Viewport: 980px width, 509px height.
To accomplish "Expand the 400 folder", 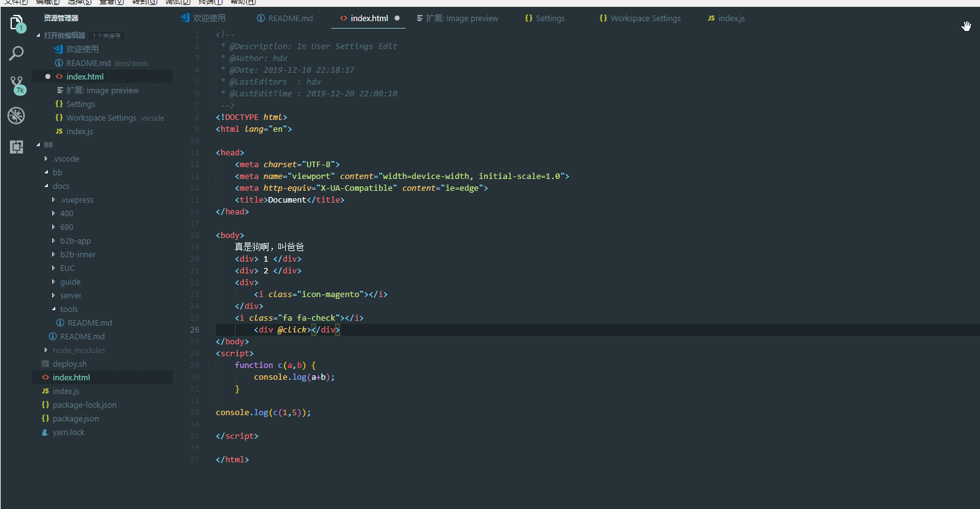I will (x=53, y=213).
